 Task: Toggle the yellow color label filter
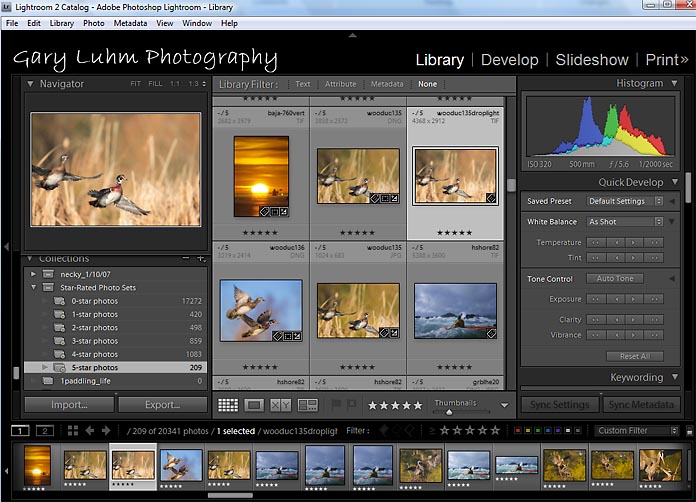528,431
